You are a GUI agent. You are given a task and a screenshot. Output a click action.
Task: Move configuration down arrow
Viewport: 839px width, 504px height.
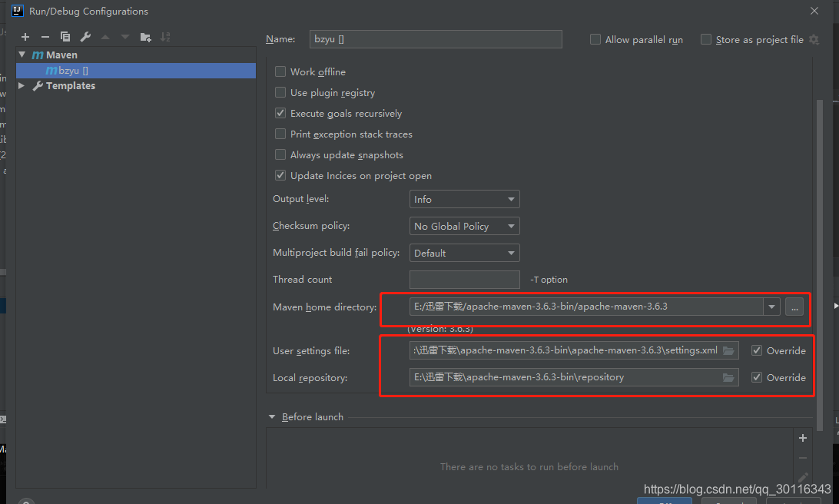point(125,37)
